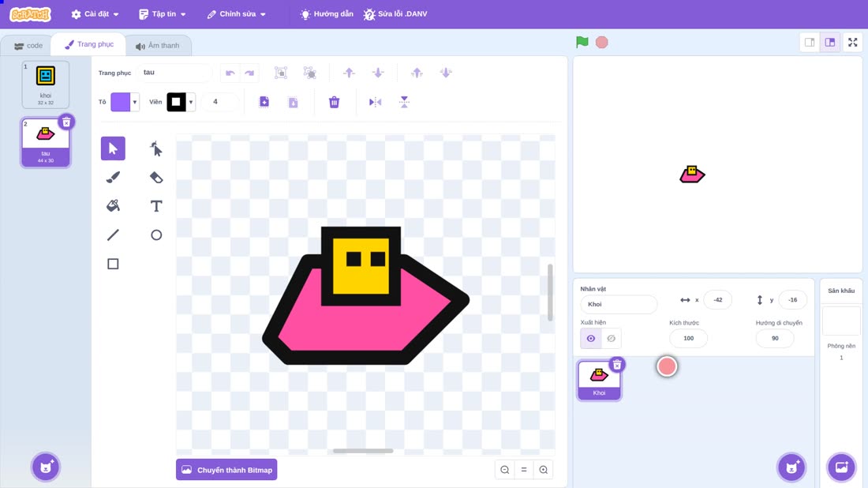
Task: Activate the Eraser tool
Action: click(156, 177)
